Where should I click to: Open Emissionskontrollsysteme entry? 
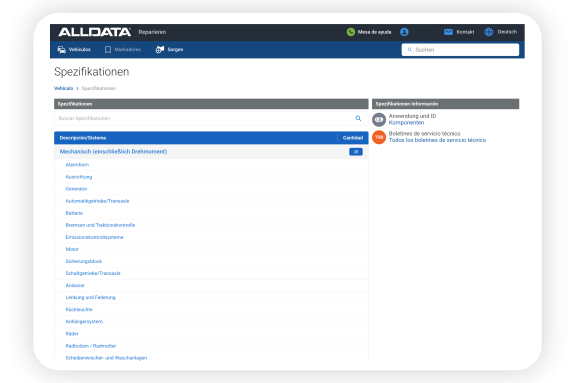[94, 237]
